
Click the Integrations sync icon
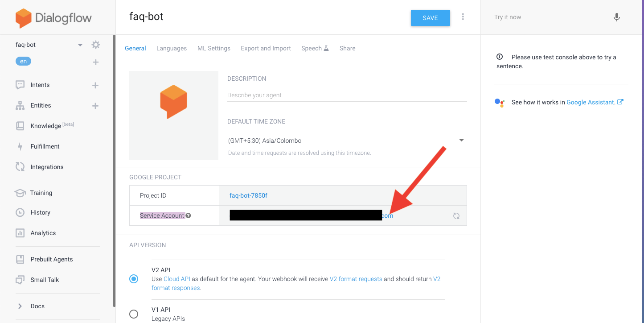(x=20, y=167)
